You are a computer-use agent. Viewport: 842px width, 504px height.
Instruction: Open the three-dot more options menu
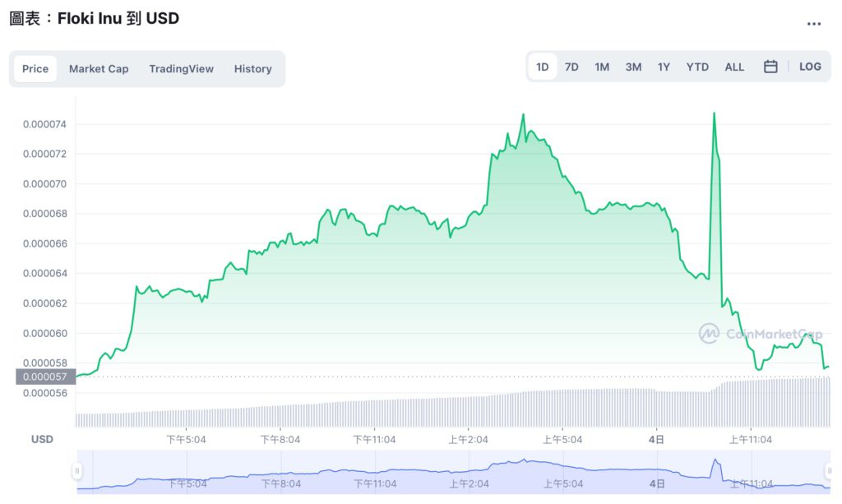(813, 24)
